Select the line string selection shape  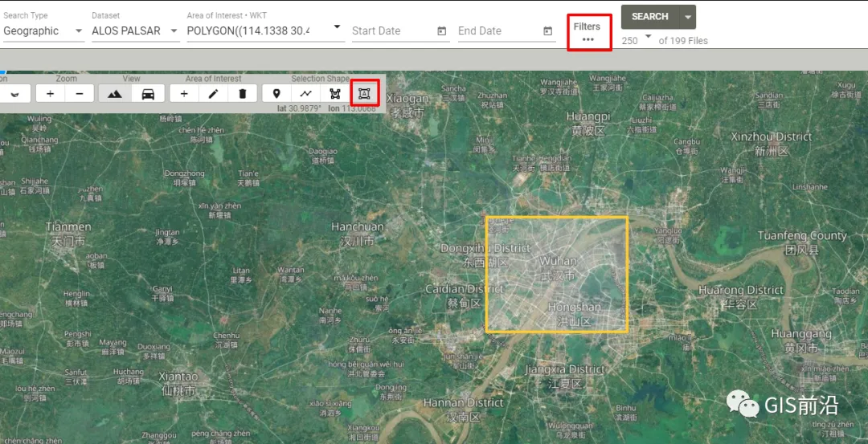(305, 93)
